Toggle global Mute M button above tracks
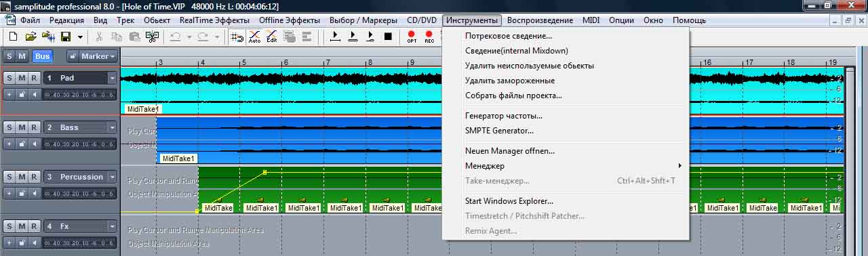 click(22, 56)
